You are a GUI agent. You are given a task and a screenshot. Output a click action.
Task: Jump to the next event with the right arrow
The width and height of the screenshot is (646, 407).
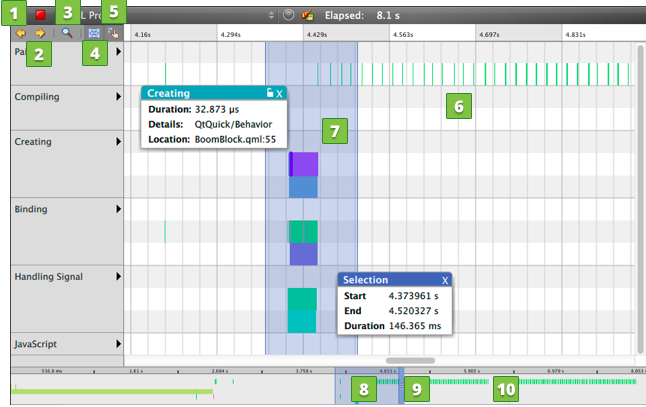click(40, 33)
